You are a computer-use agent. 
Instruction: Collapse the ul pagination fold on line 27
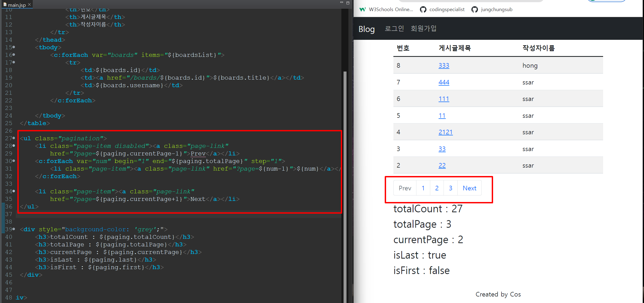pos(14,138)
